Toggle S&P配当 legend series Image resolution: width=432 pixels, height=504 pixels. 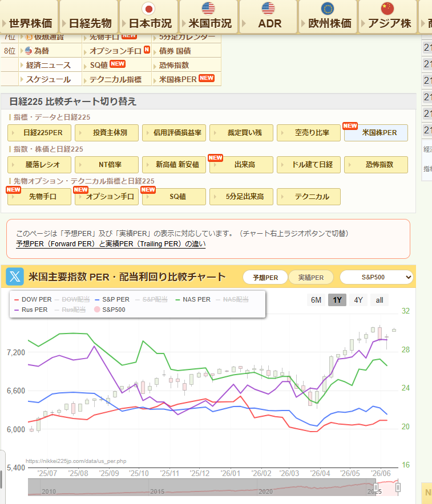tap(151, 299)
